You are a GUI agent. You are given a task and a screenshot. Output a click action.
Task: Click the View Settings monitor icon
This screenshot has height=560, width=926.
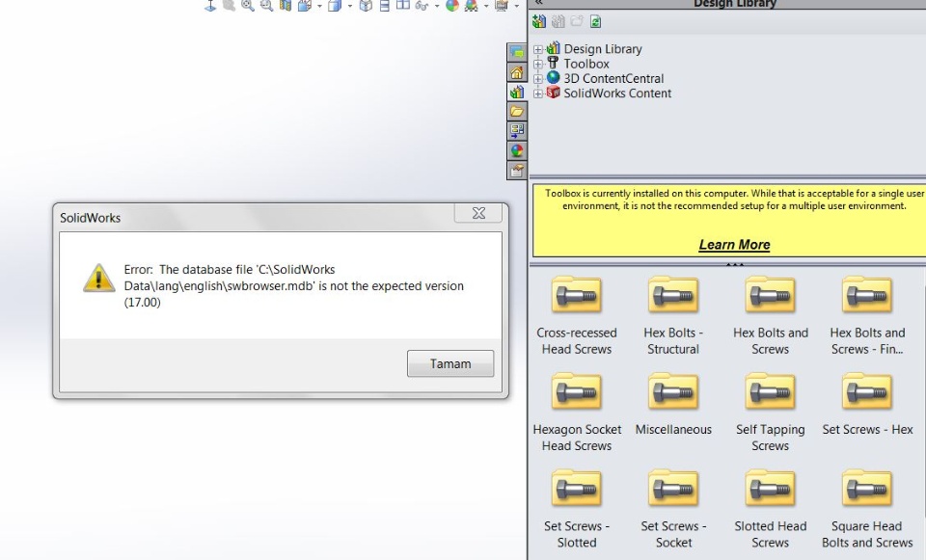click(x=502, y=6)
